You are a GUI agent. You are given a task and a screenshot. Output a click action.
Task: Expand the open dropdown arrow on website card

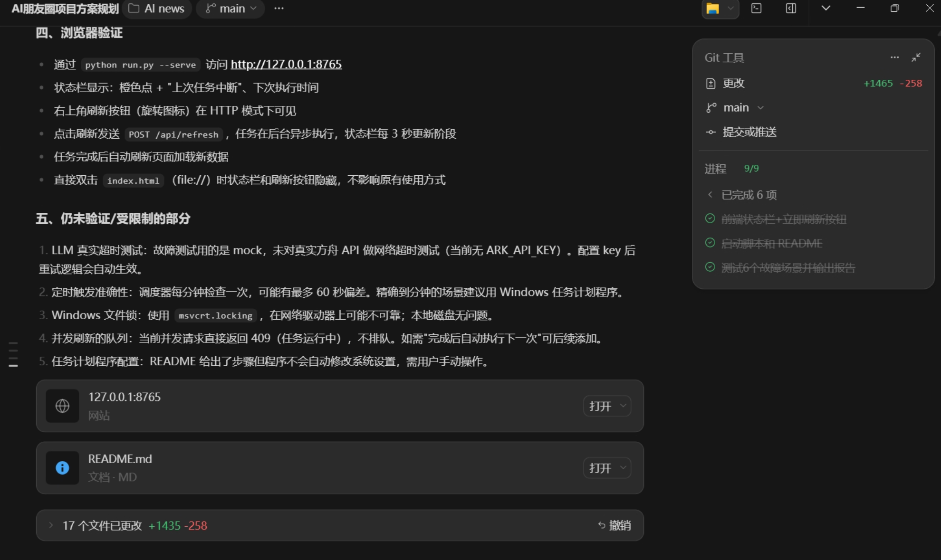(623, 406)
